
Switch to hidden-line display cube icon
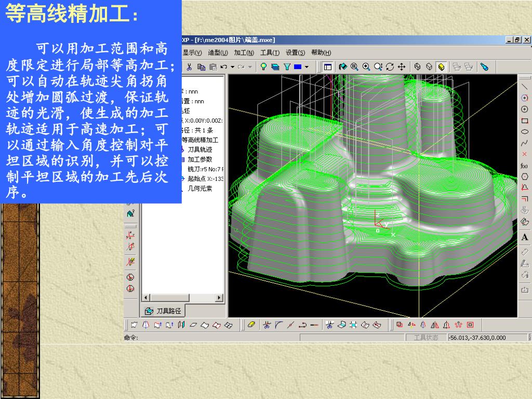point(429,66)
